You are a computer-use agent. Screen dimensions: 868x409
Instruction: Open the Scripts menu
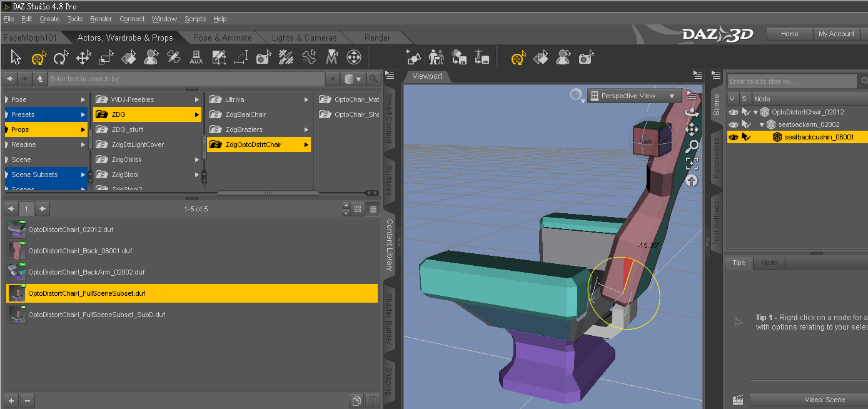(x=194, y=19)
